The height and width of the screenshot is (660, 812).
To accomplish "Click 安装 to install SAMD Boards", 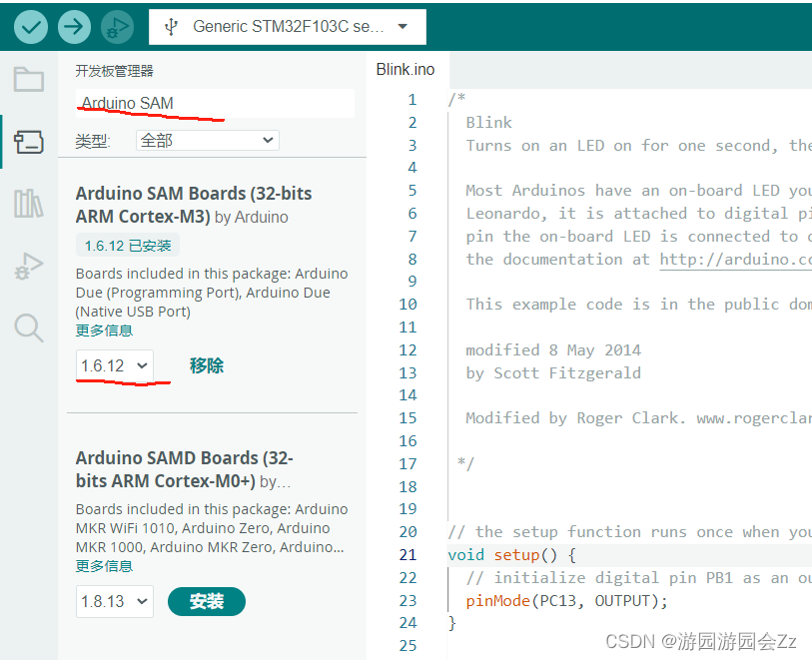I will [207, 601].
